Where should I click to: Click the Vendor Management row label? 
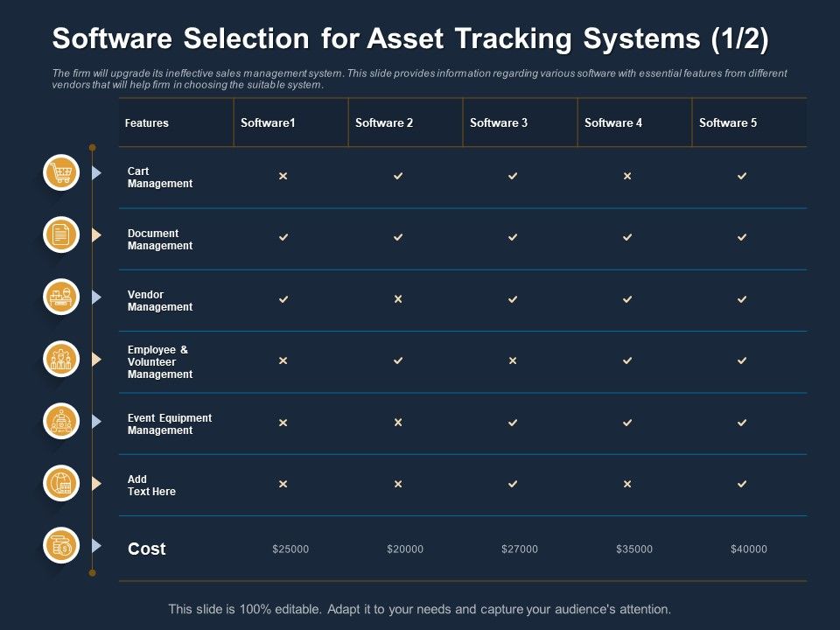pyautogui.click(x=159, y=300)
